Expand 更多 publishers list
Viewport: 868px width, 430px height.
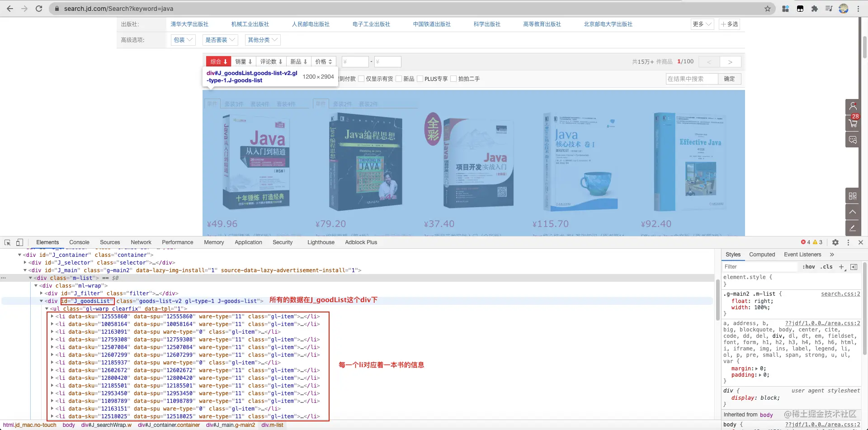[703, 24]
